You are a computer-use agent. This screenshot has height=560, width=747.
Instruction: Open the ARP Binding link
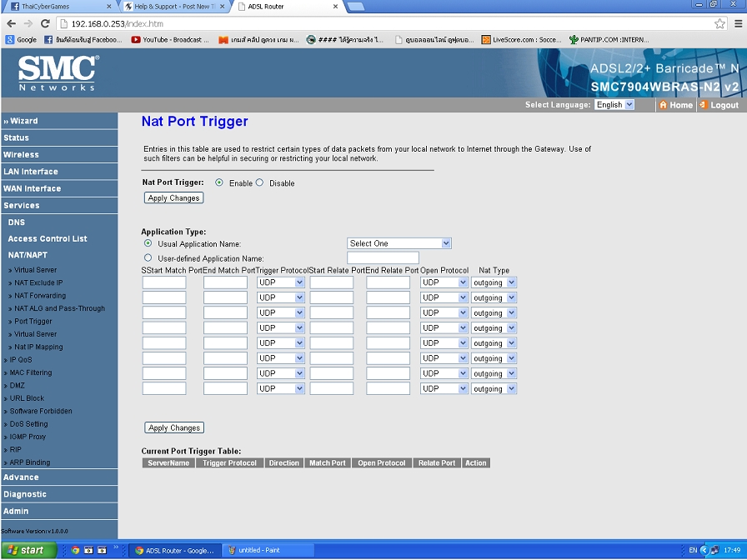[x=29, y=462]
